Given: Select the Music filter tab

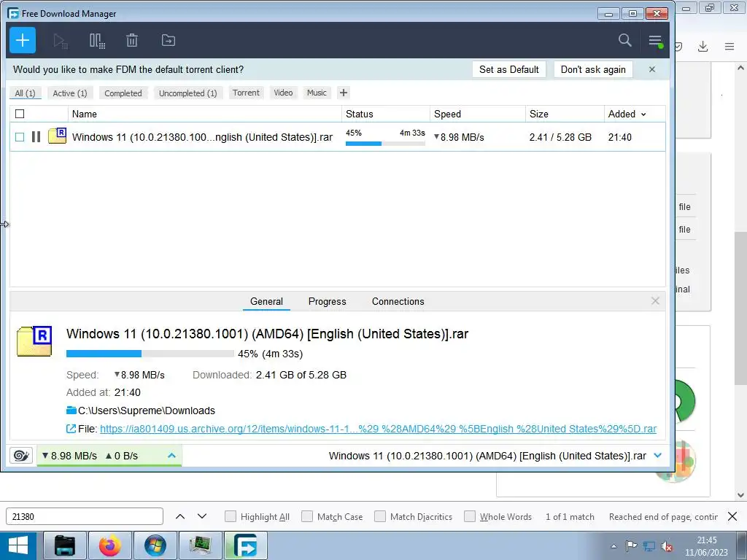Looking at the screenshot, I should (317, 93).
